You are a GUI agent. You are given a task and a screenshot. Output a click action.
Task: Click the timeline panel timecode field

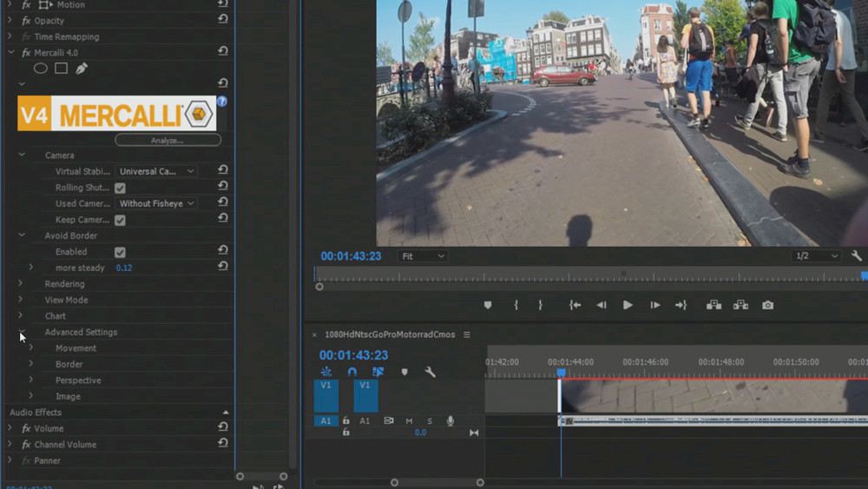353,355
